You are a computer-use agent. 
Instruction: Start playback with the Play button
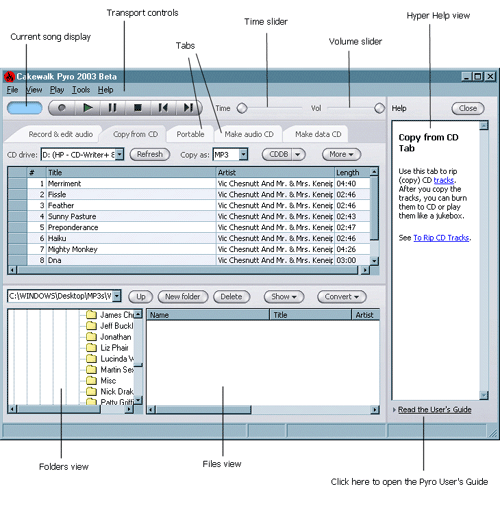(87, 108)
